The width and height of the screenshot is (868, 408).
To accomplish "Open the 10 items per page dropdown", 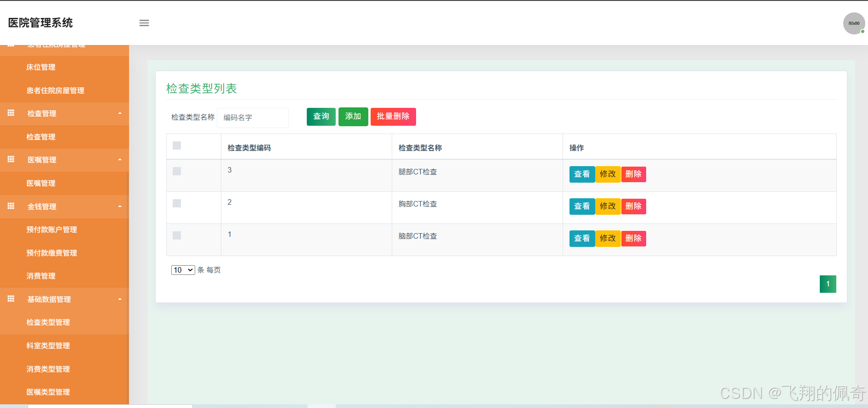I will click(183, 270).
